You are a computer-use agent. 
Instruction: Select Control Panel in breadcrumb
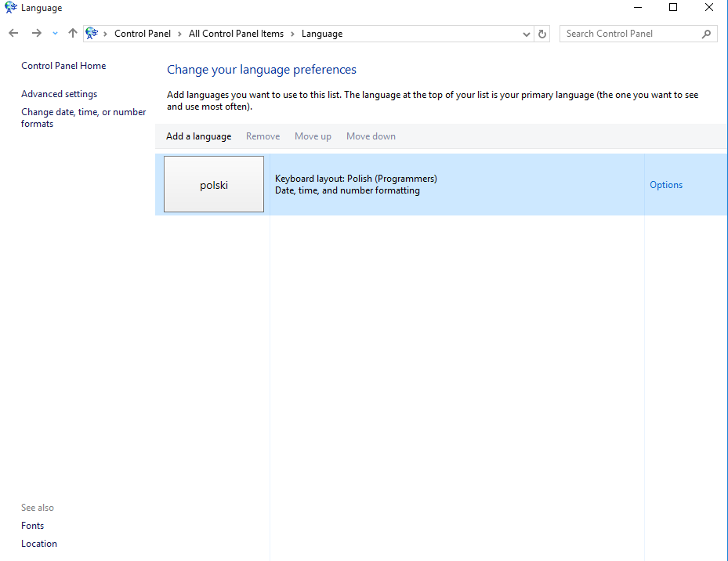point(143,34)
